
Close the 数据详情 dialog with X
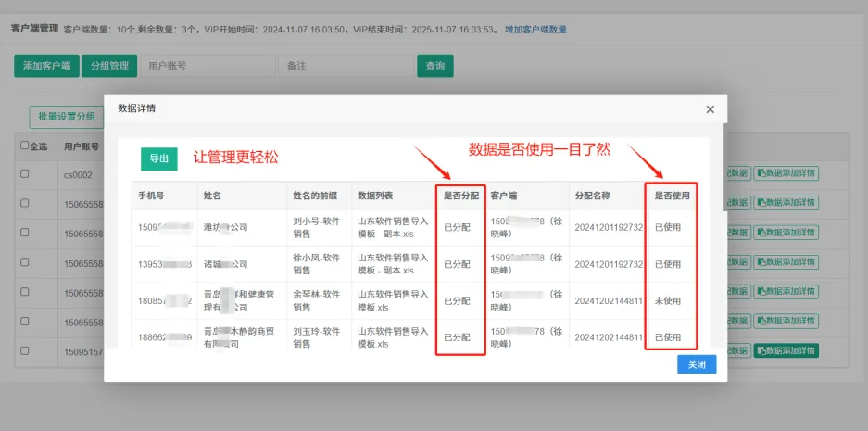pos(711,109)
